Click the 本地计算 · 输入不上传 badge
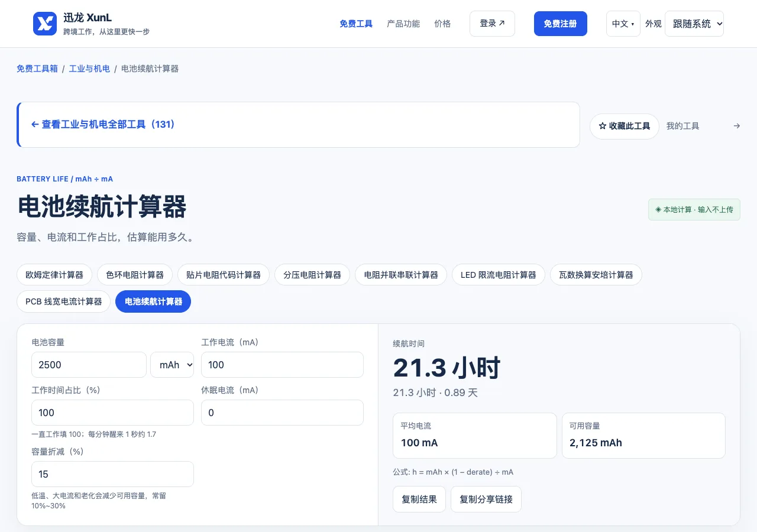 (694, 210)
